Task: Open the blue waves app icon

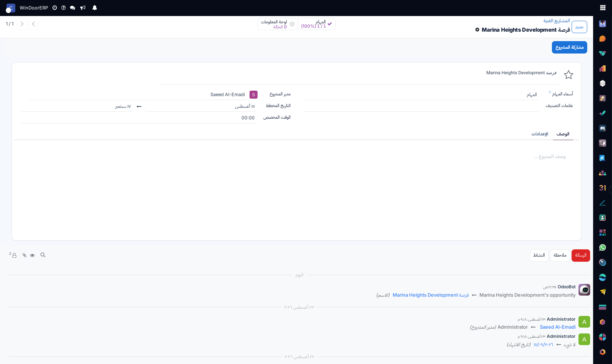Action: 602,277
